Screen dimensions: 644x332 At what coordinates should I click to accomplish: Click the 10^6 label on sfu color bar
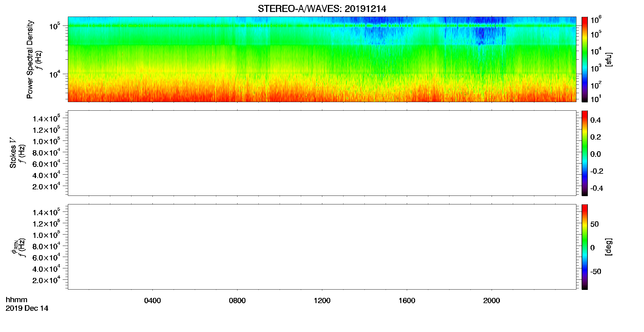pos(596,20)
